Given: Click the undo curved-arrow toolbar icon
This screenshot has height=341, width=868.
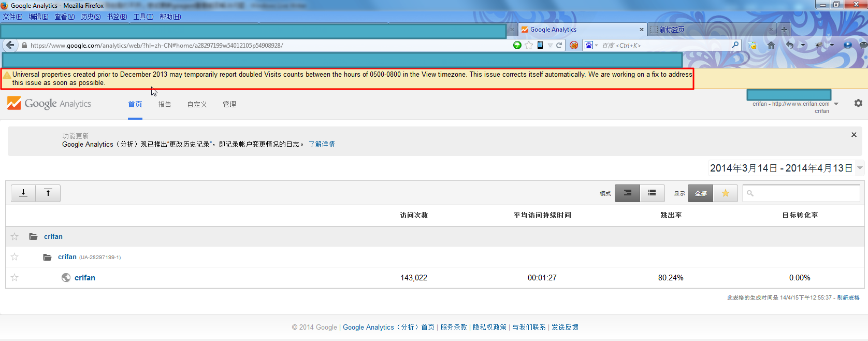Looking at the screenshot, I should pos(789,45).
